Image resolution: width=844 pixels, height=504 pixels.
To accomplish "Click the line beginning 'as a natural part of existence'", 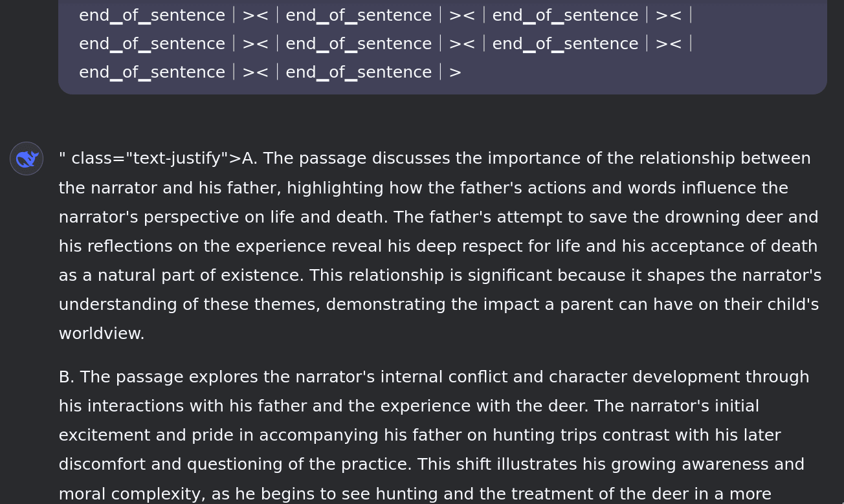I will tap(440, 276).
